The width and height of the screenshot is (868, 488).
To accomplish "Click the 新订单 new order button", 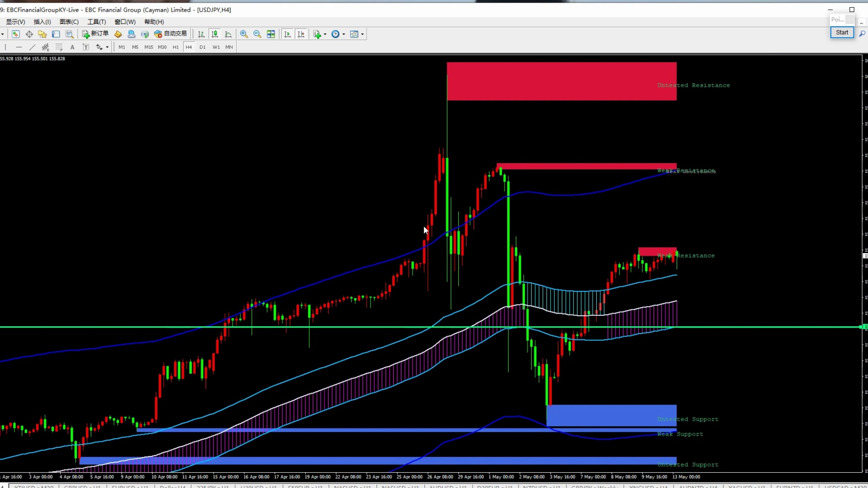I will (95, 34).
